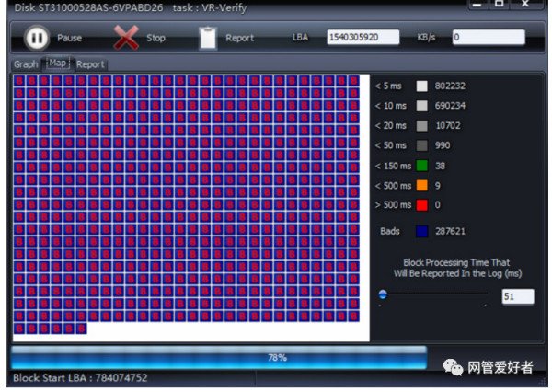Click the LBA input field
Viewport: 552px width, 392px height.
tap(362, 38)
